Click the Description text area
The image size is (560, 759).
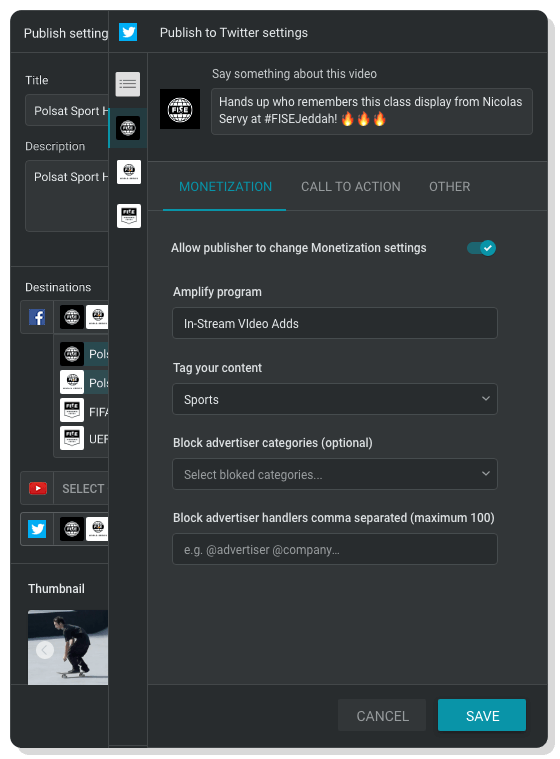tap(67, 196)
